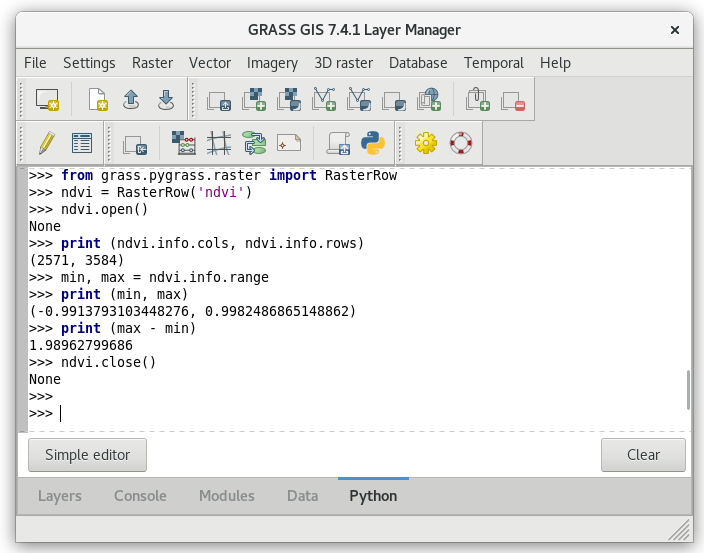
Task: Switch to the Layers tab
Action: (60, 496)
